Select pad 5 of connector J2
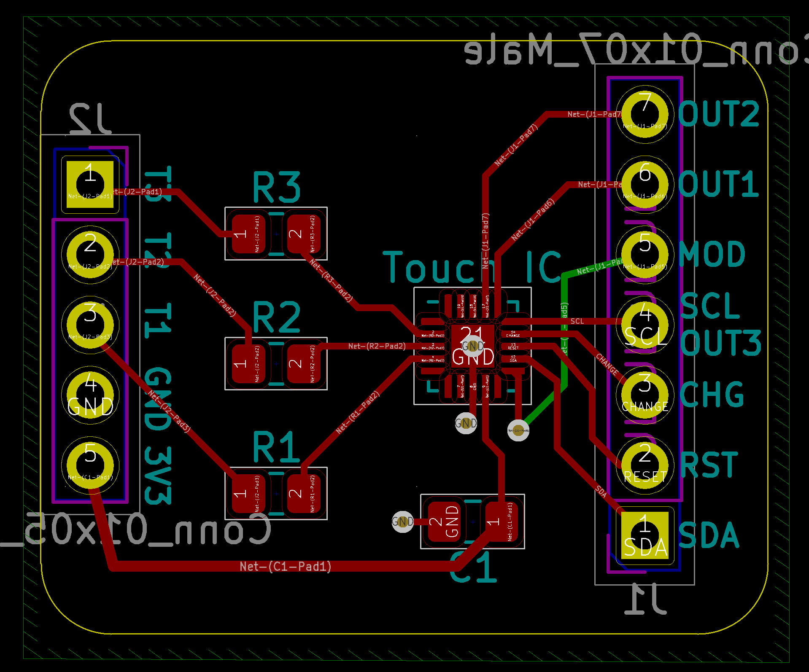 pos(90,465)
